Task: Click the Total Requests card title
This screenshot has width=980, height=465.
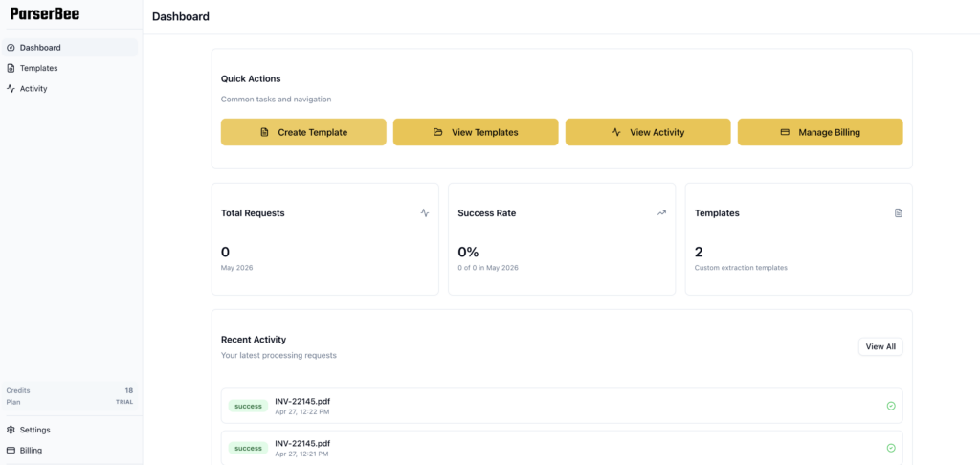Action: (253, 213)
